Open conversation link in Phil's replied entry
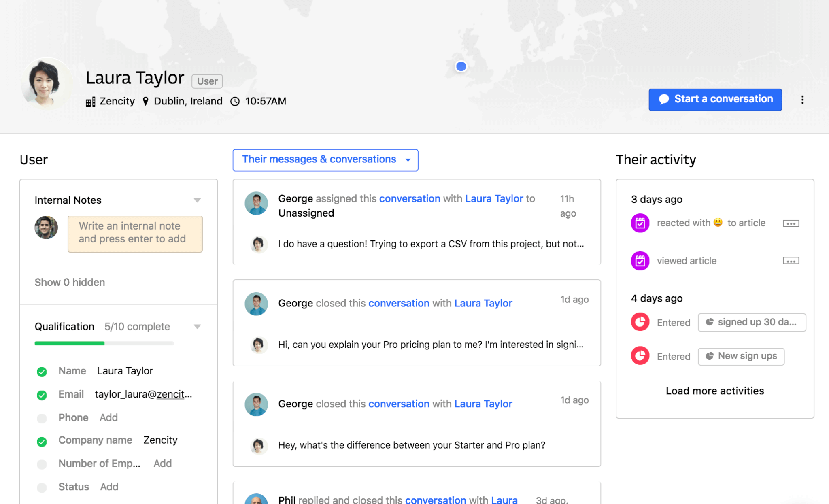The image size is (829, 504). (436, 500)
